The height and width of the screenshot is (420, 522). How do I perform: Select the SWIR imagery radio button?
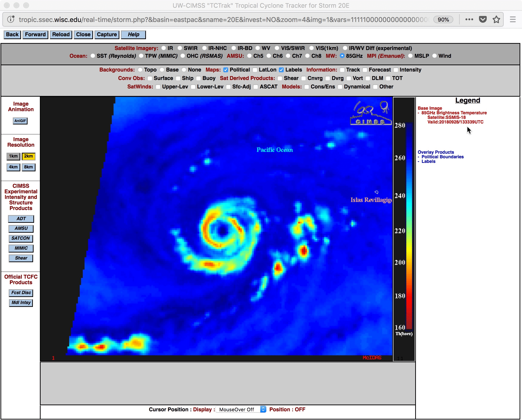(180, 48)
